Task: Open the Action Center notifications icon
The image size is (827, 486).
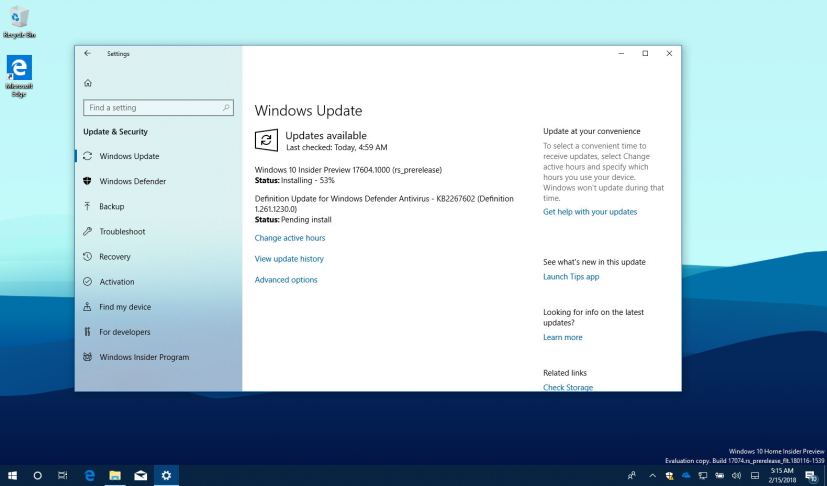Action: click(x=811, y=475)
